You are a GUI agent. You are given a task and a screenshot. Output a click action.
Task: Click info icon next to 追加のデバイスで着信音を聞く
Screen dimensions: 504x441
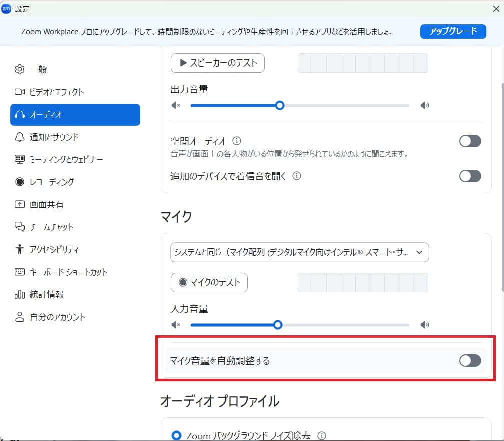296,176
